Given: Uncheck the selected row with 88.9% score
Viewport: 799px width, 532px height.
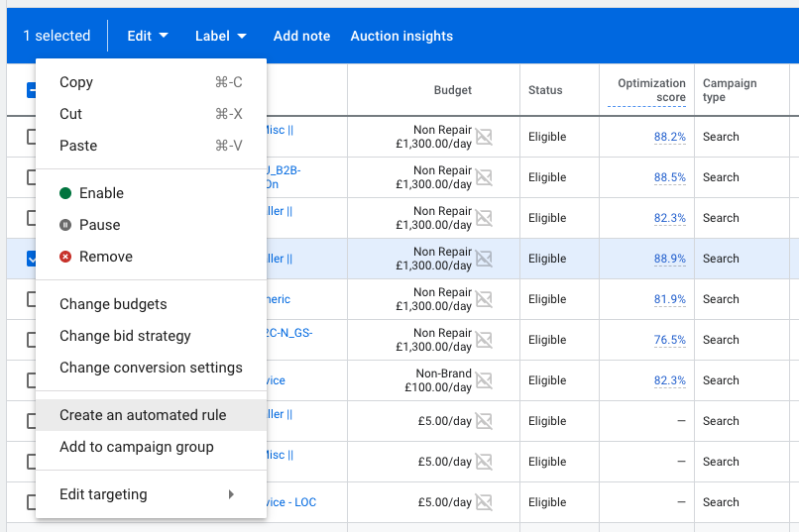Looking at the screenshot, I should (x=32, y=259).
